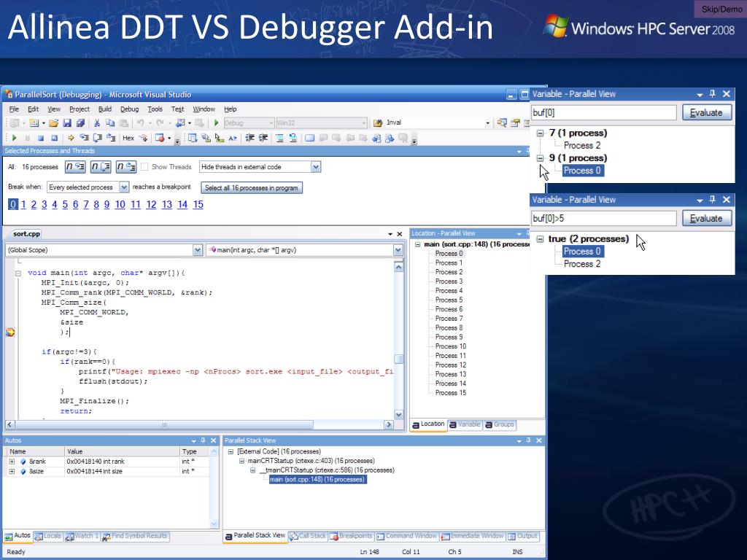Click the Open File folder icon
This screenshot has width=747, height=560.
pyautogui.click(x=53, y=122)
